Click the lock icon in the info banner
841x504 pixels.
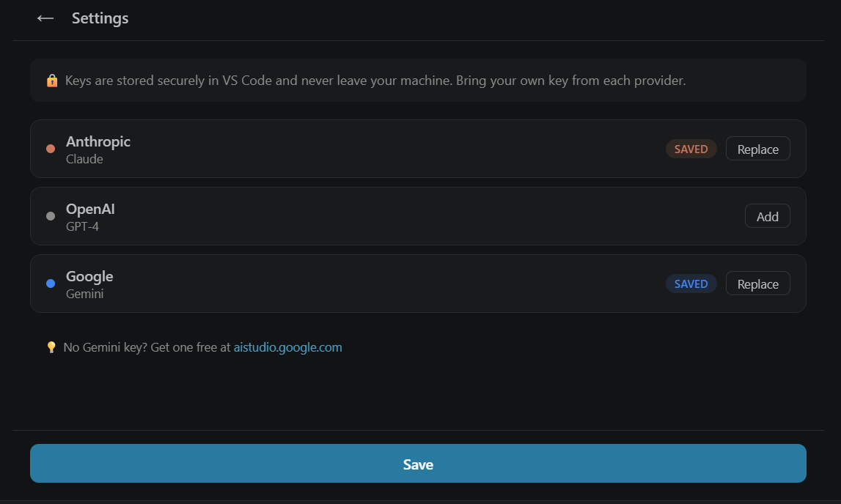click(x=52, y=81)
